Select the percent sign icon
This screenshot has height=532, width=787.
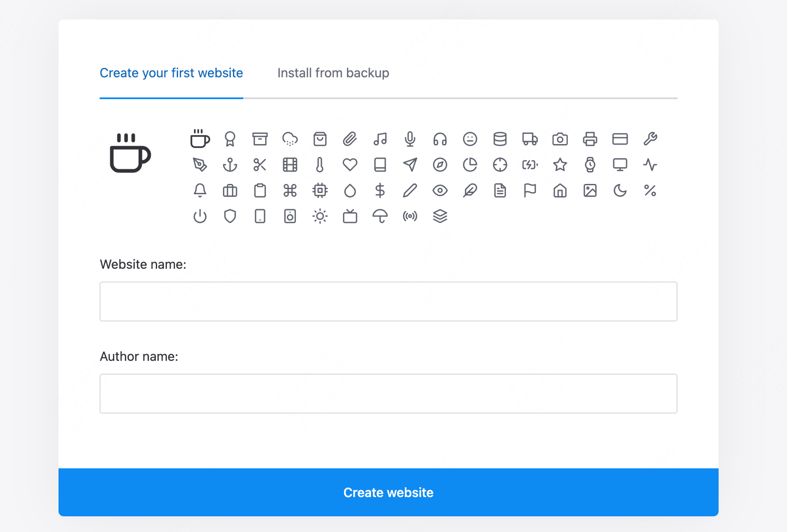click(x=650, y=191)
